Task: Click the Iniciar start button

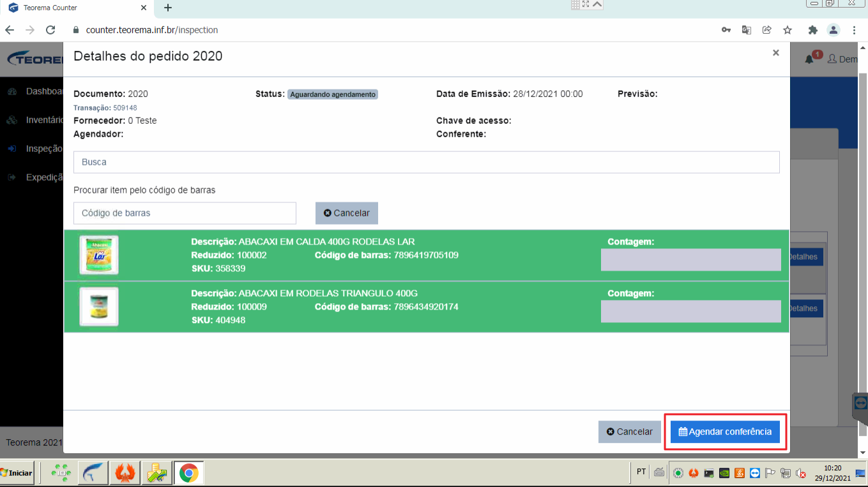Action: pyautogui.click(x=16, y=473)
